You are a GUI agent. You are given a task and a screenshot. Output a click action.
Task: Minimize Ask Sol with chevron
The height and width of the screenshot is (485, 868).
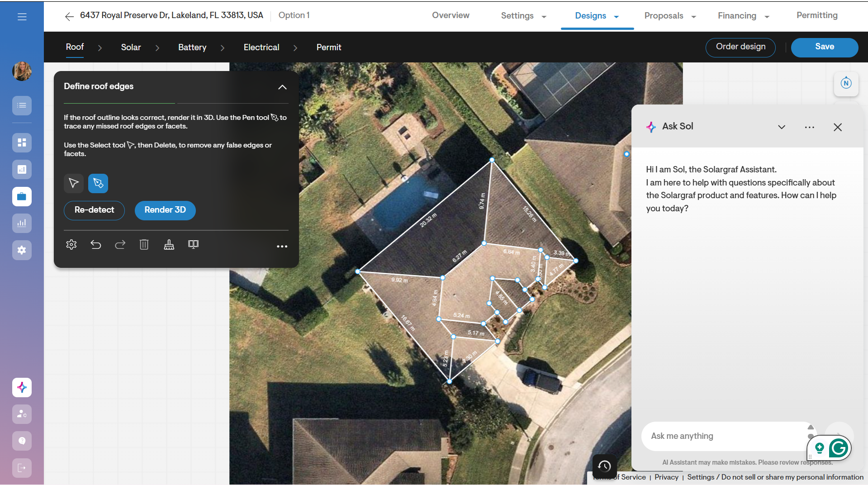click(x=781, y=127)
